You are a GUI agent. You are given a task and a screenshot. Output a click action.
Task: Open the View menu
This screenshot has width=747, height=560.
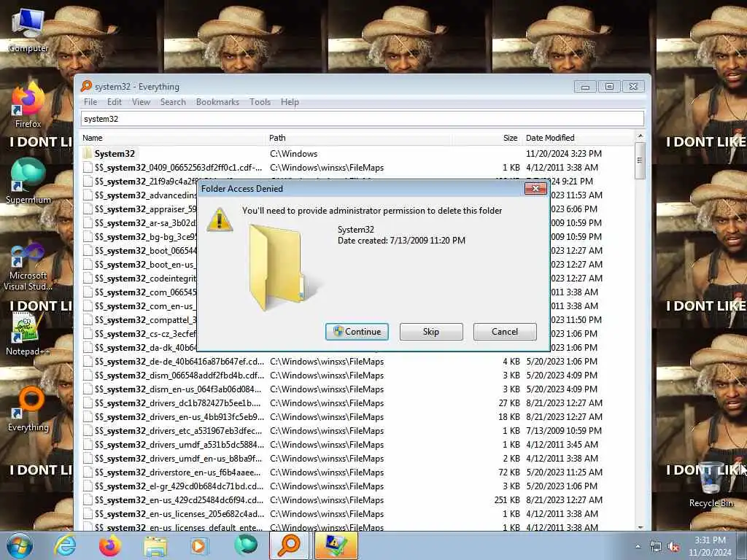[141, 102]
